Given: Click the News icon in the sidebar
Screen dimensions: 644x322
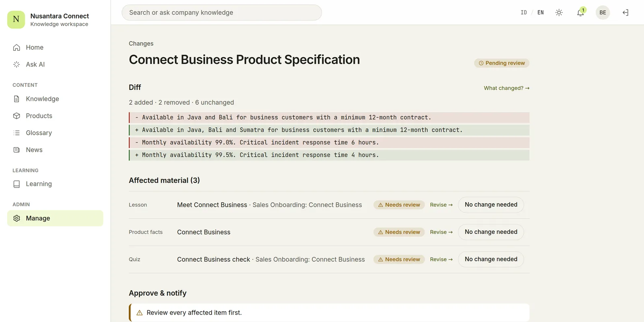Looking at the screenshot, I should click(x=17, y=150).
